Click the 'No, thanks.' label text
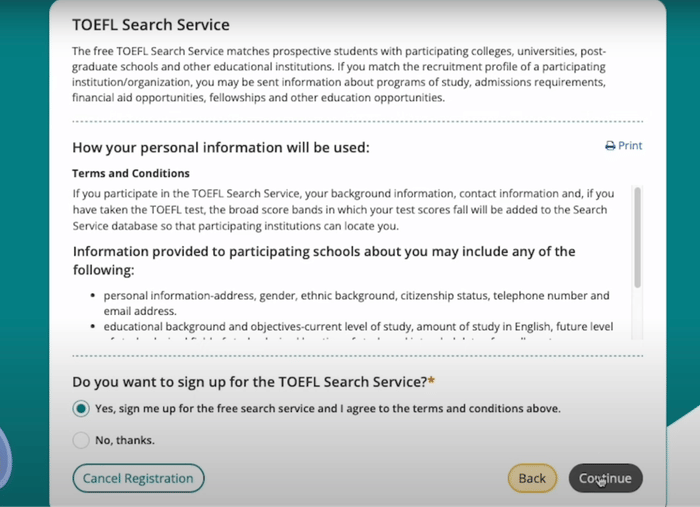 (x=125, y=441)
